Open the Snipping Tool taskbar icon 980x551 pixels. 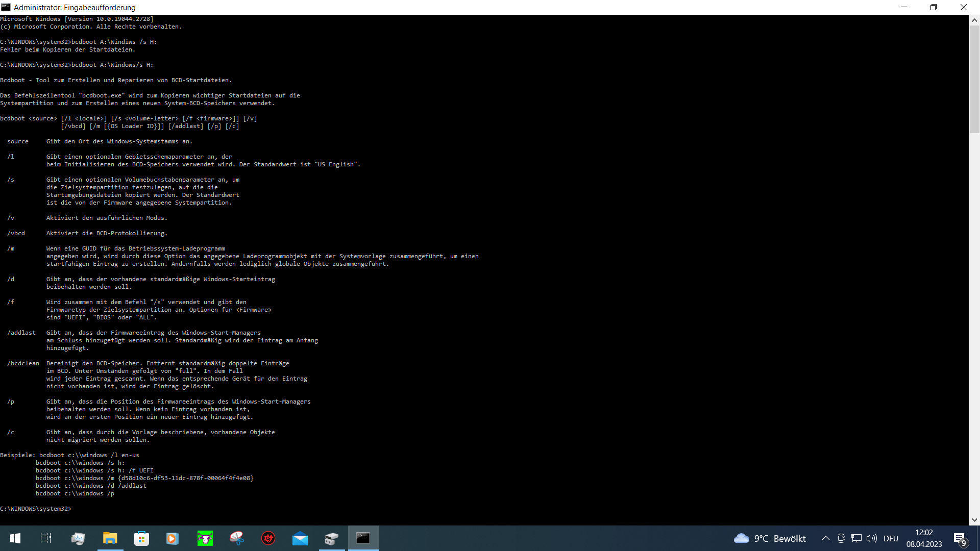pos(236,538)
